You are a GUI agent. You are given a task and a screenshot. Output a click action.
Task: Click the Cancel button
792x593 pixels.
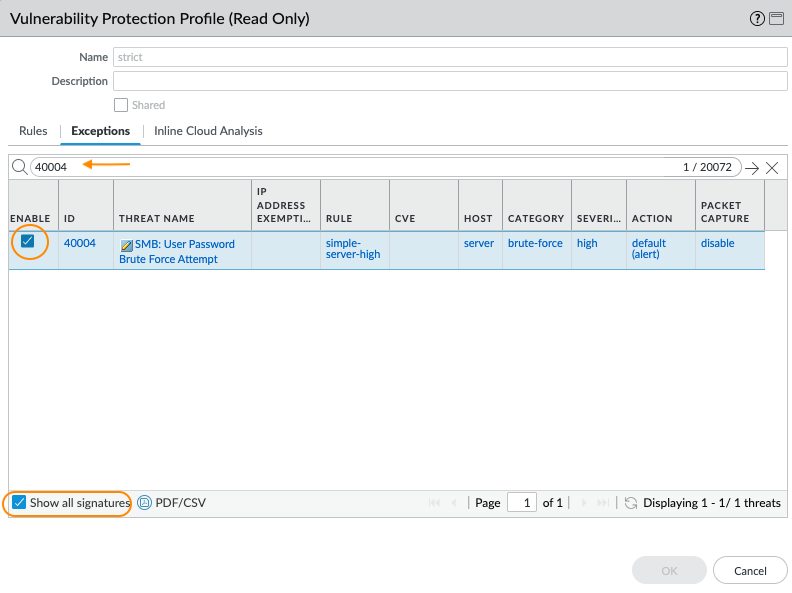750,571
